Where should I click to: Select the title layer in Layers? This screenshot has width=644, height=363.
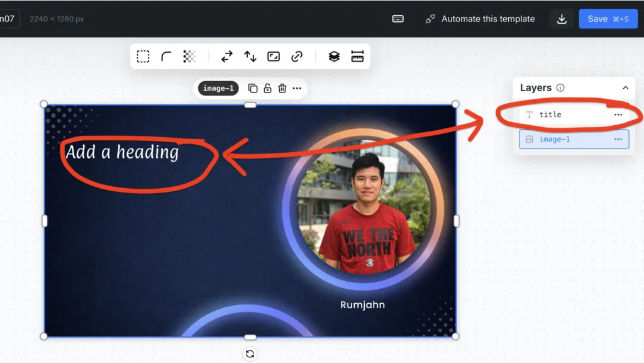click(550, 114)
